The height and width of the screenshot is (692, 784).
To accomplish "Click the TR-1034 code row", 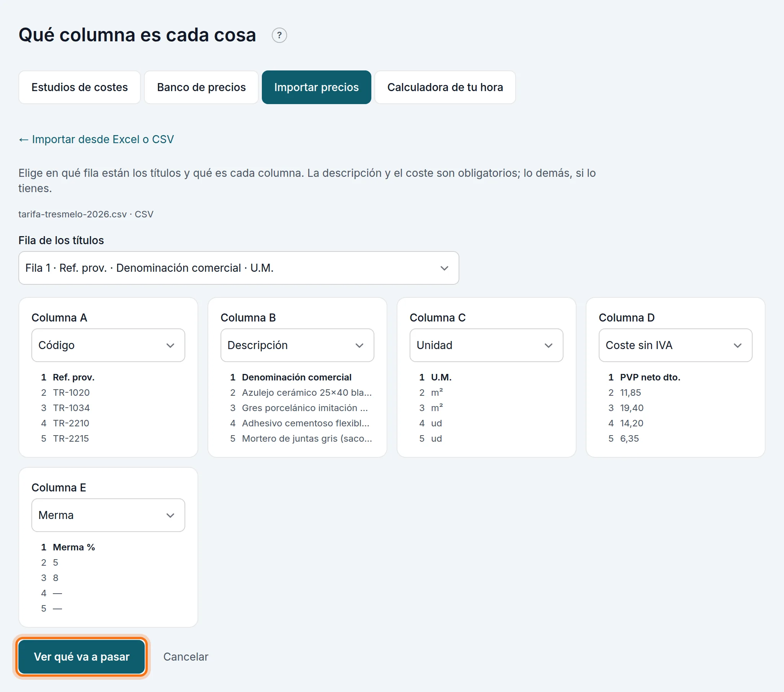I will [71, 408].
